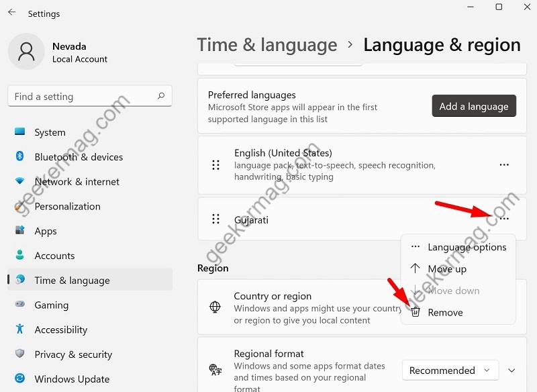Open Privacy & security settings

[x=90, y=354]
